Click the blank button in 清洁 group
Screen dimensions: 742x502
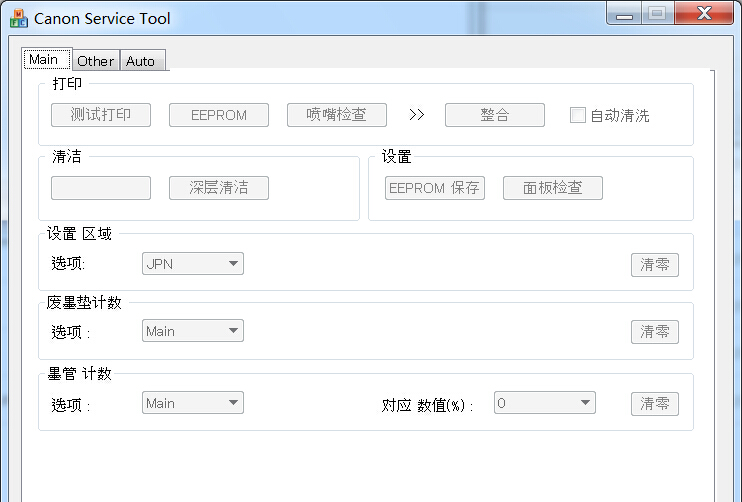[101, 188]
